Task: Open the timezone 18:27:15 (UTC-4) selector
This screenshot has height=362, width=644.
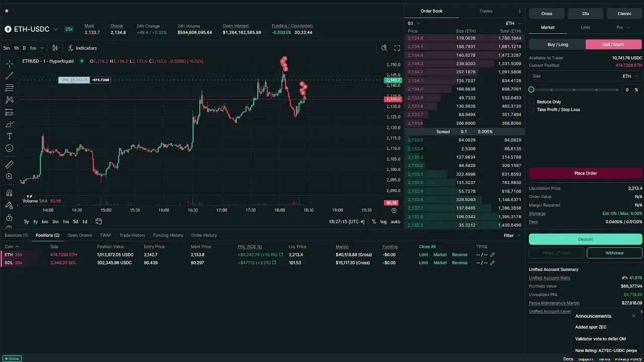Action: click(347, 222)
